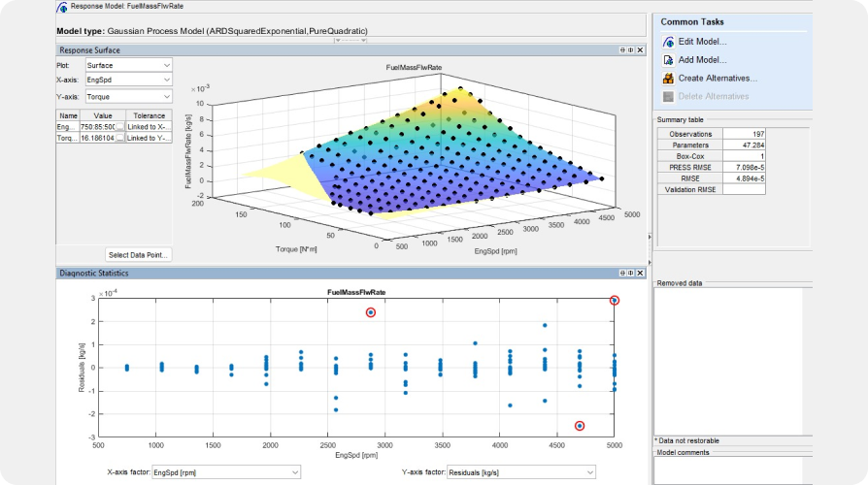
Task: Open the X-axis EngSpd dropdown
Action: coord(128,81)
